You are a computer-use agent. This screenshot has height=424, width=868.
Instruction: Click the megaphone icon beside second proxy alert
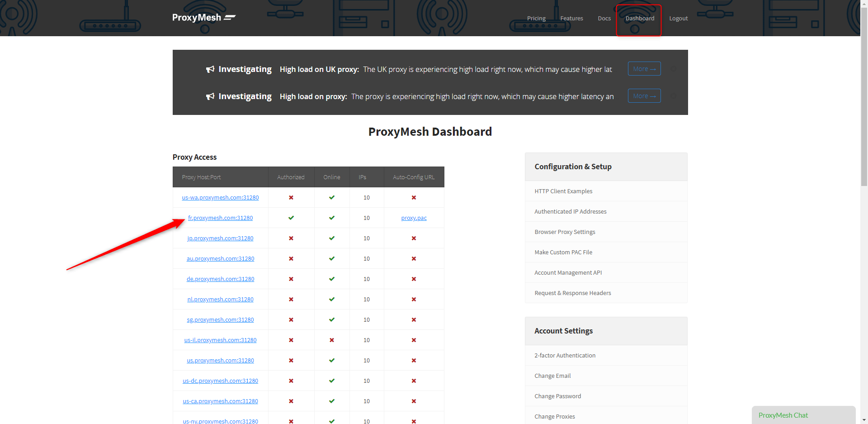[210, 96]
